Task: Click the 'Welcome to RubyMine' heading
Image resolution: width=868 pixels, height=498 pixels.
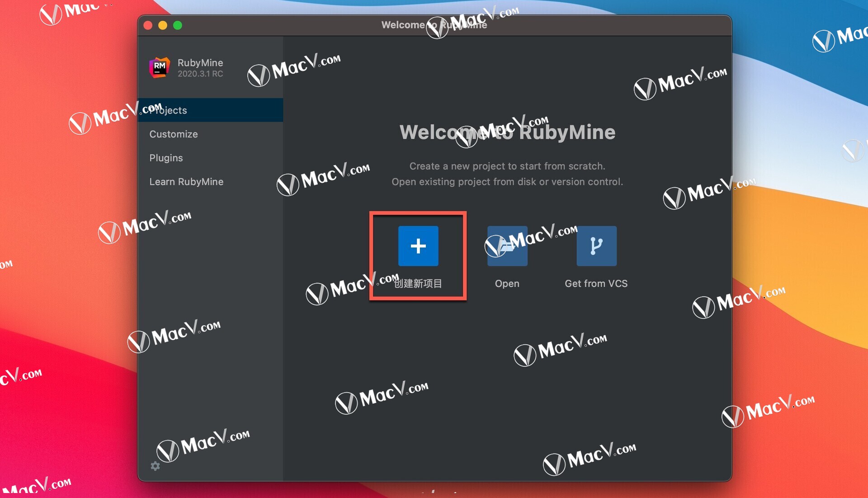Action: coord(507,132)
